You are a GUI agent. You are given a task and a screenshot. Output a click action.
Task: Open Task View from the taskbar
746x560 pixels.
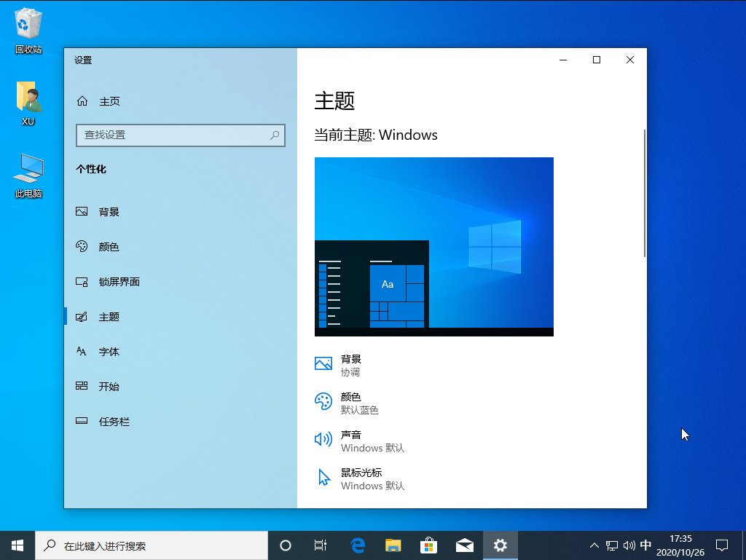pyautogui.click(x=320, y=545)
